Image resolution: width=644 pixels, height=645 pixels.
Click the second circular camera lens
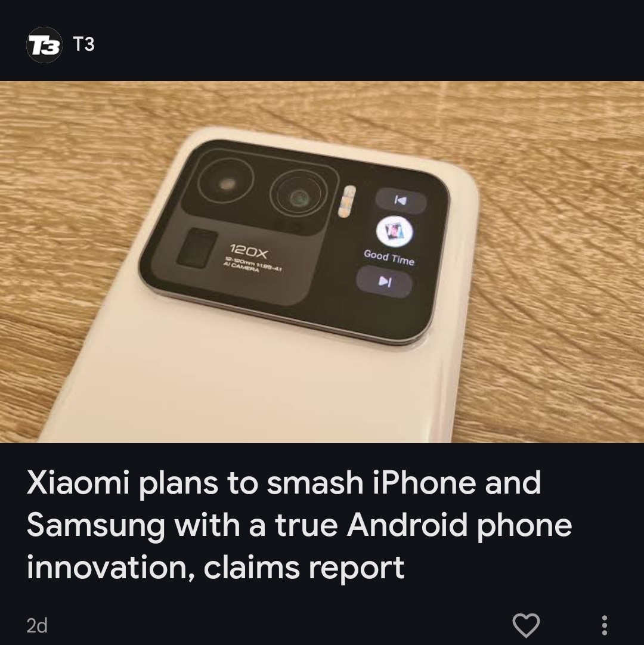tap(299, 197)
